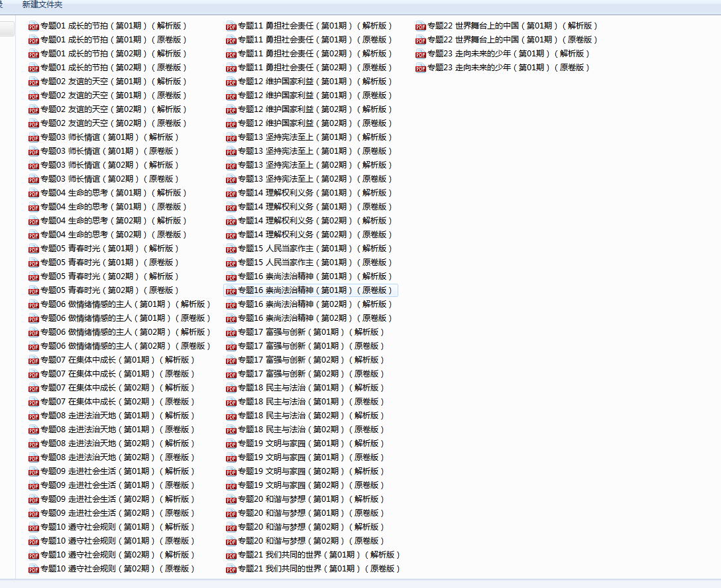Click PDF icon of 专题03 师长情谊（第02期）（原卷版）
The image size is (721, 588).
pyautogui.click(x=34, y=180)
